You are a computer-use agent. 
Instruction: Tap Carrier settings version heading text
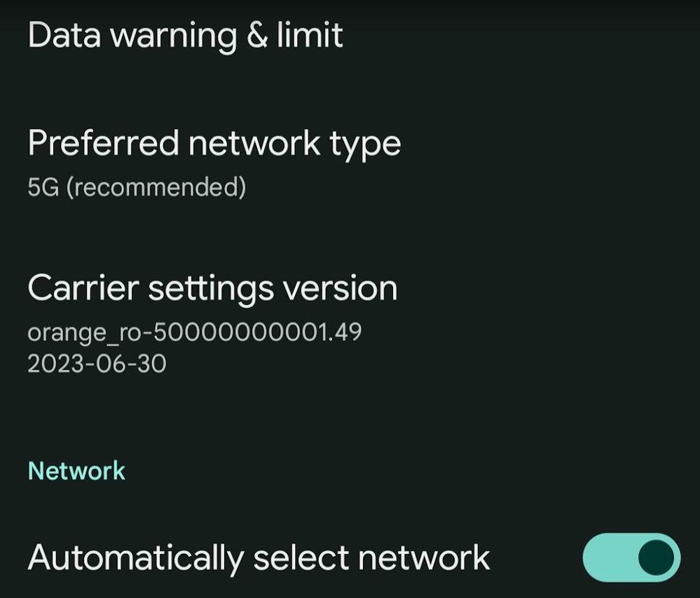coord(212,287)
